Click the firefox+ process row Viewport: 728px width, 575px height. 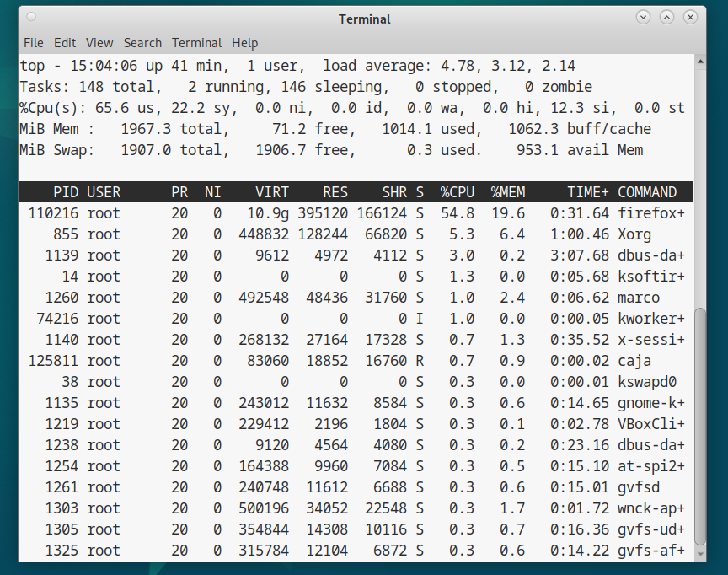click(356, 213)
